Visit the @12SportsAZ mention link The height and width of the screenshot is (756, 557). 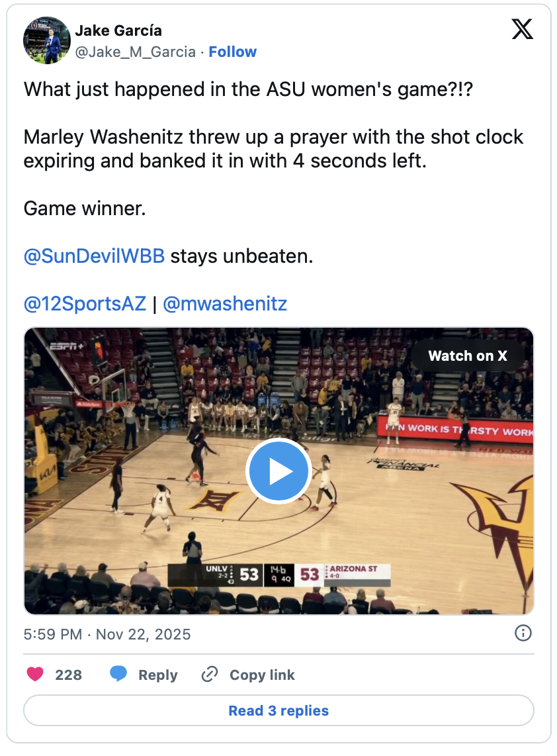[85, 304]
